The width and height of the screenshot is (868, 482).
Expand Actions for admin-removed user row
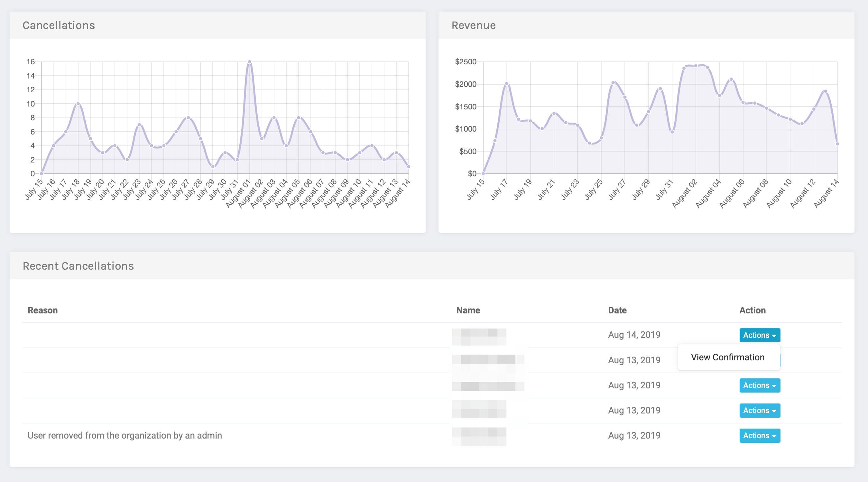pyautogui.click(x=760, y=435)
